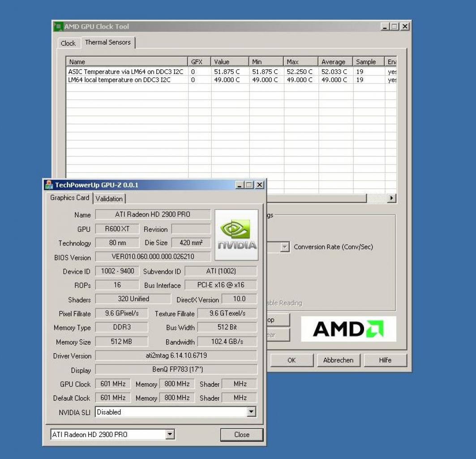Select the LM64 local temperature row
476x459 pixels.
click(x=232, y=80)
